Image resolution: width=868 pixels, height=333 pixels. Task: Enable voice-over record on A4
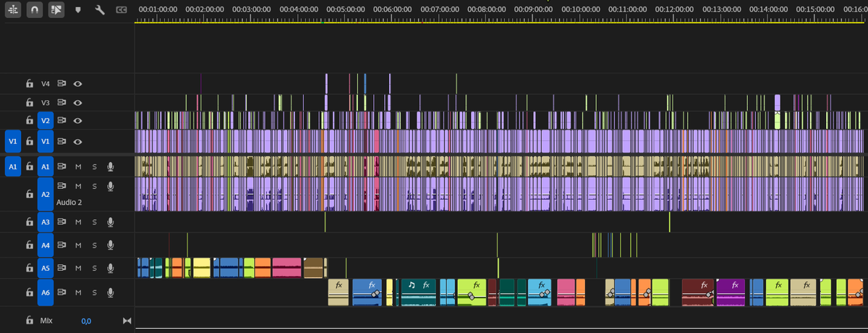click(x=111, y=245)
